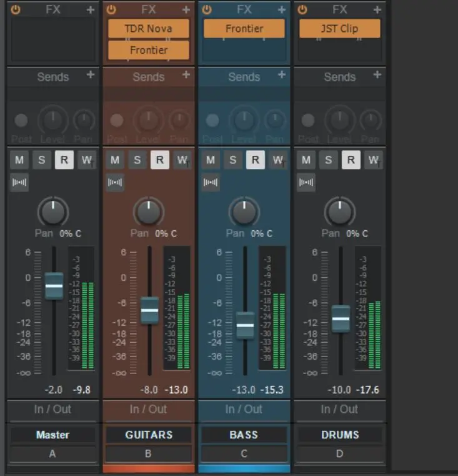Open the Sends section on DRUMS channel
This screenshot has height=476, width=458.
pos(339,77)
